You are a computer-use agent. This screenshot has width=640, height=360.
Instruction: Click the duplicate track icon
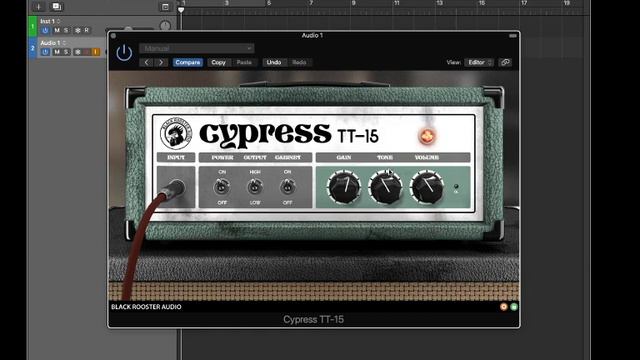(x=56, y=7)
